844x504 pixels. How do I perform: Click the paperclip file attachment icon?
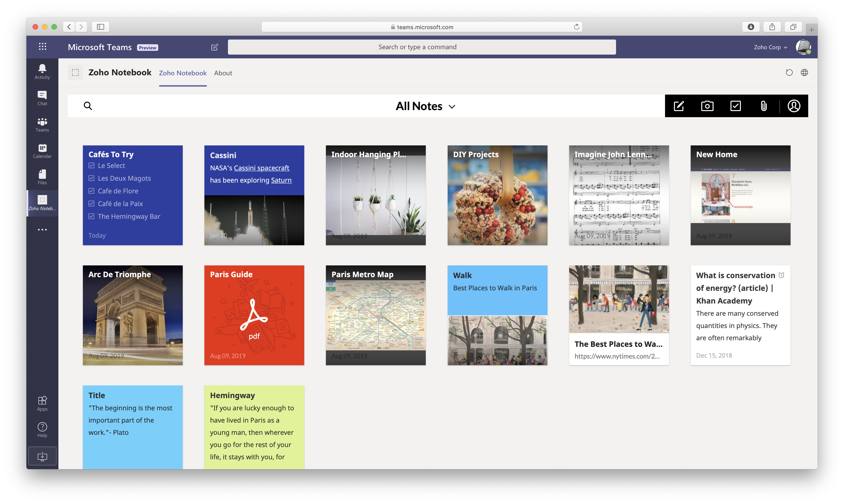[x=763, y=106]
